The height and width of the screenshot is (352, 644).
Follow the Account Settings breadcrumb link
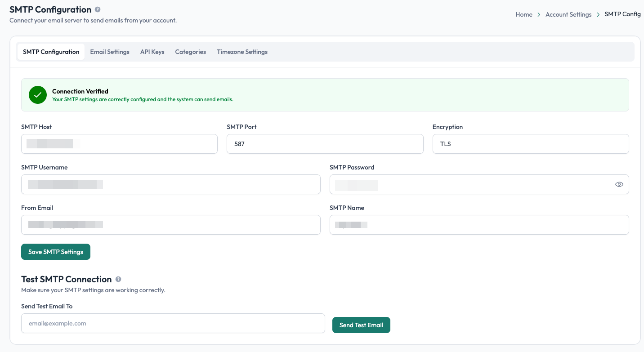[x=568, y=14]
